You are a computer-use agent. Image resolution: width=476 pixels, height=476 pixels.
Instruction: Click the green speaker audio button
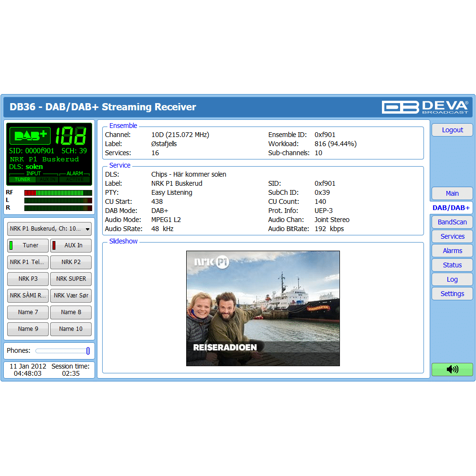(452, 369)
